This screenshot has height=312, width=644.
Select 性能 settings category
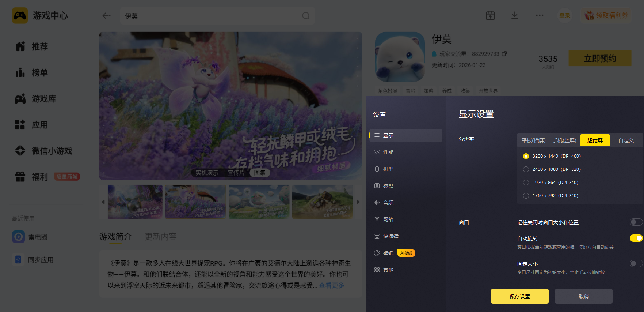point(406,152)
